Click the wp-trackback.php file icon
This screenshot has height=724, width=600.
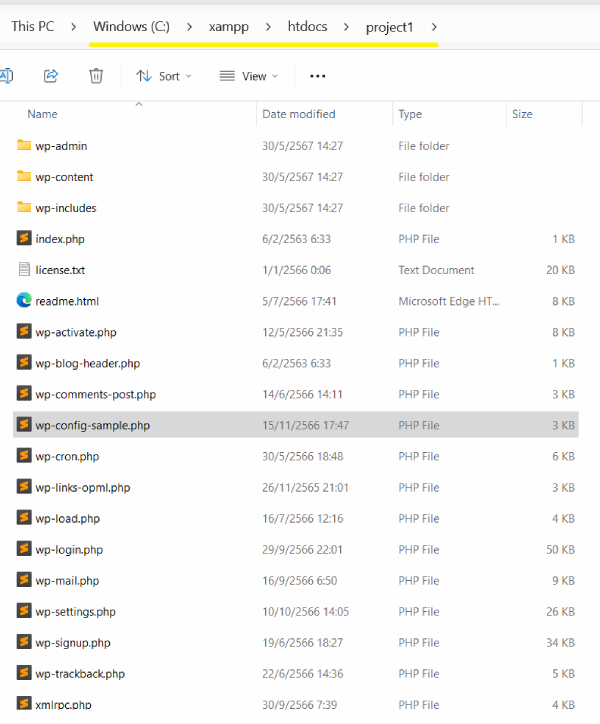coord(24,672)
